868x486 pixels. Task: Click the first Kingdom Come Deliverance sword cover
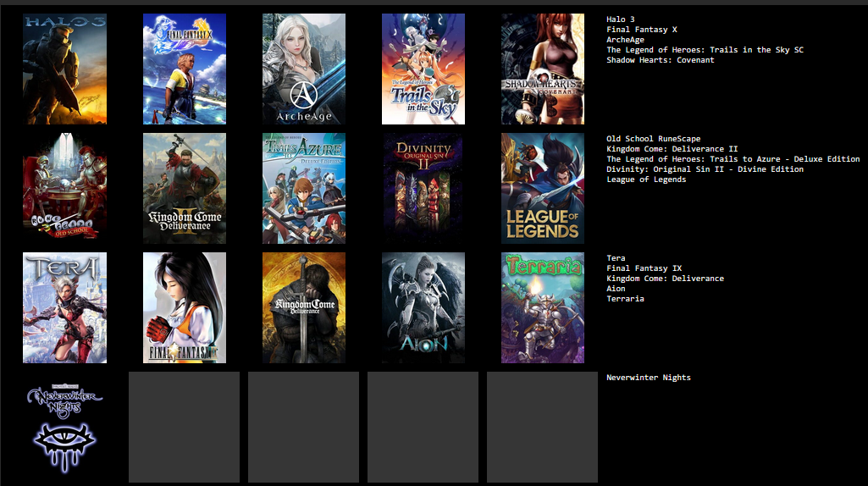[304, 307]
